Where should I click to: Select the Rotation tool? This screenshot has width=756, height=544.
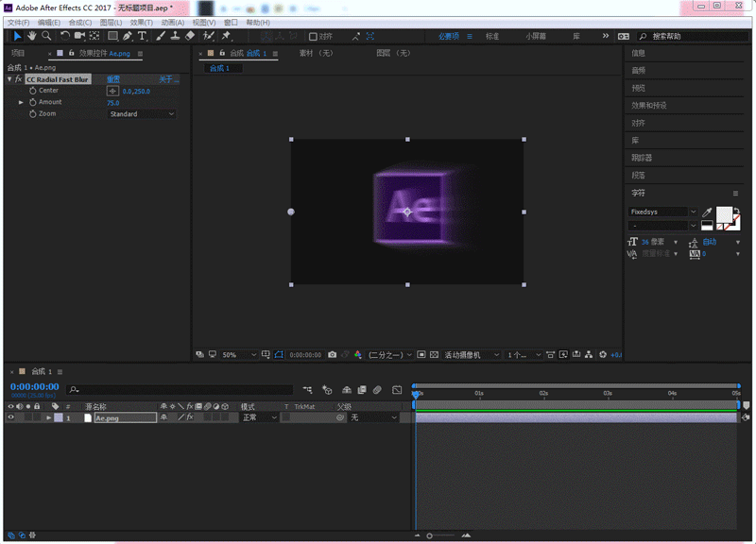coord(65,36)
